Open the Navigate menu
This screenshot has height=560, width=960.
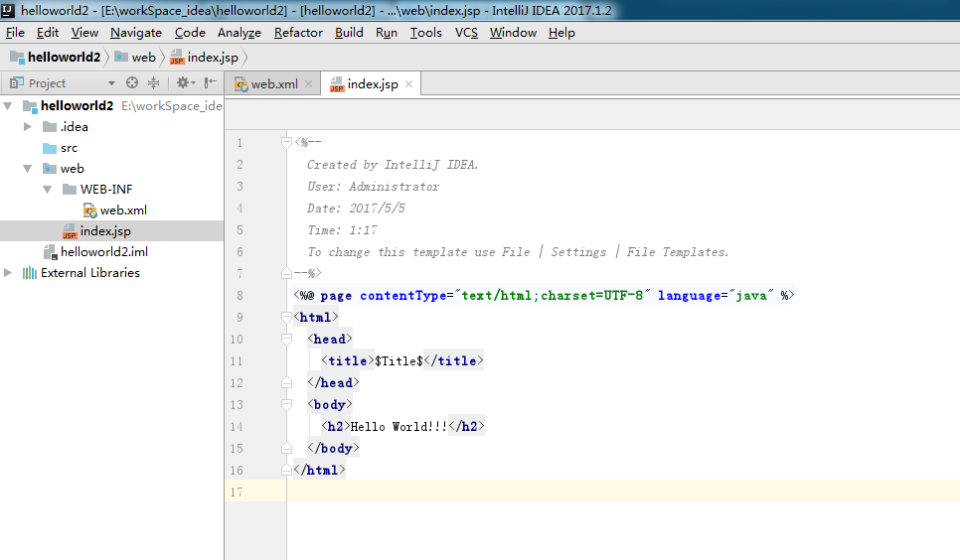point(136,33)
